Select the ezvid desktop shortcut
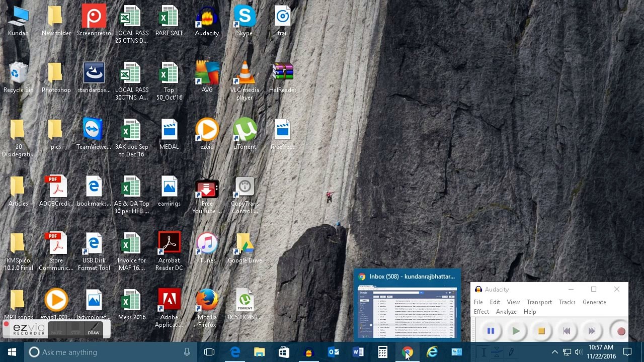The image size is (644, 362). coord(207,135)
